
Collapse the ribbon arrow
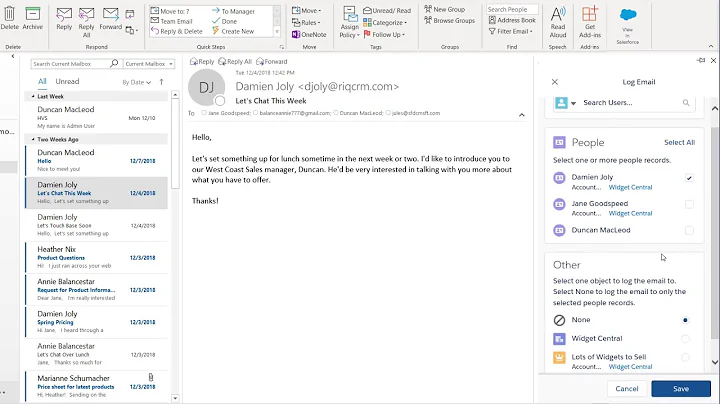pyautogui.click(x=711, y=46)
